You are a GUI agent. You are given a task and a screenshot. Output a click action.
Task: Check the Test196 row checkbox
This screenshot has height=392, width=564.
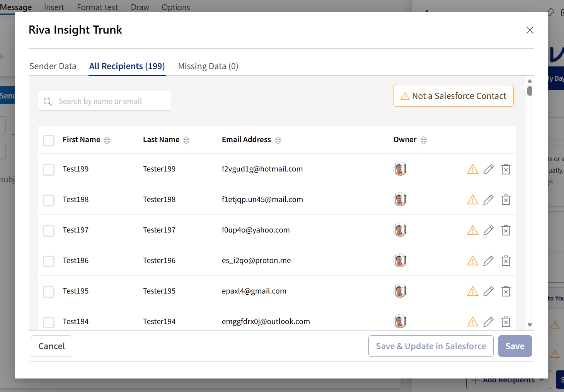tap(49, 261)
